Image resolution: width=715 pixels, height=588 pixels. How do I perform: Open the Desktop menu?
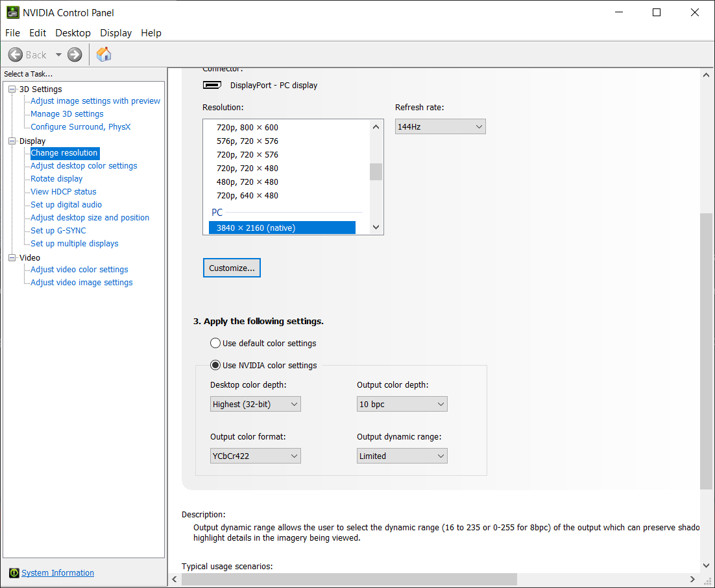pos(73,33)
